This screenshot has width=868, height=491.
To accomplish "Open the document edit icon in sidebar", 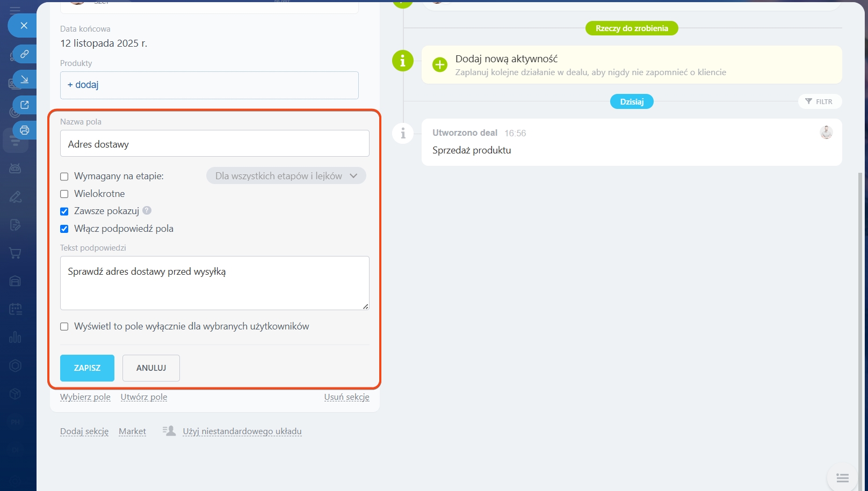I will (15, 225).
